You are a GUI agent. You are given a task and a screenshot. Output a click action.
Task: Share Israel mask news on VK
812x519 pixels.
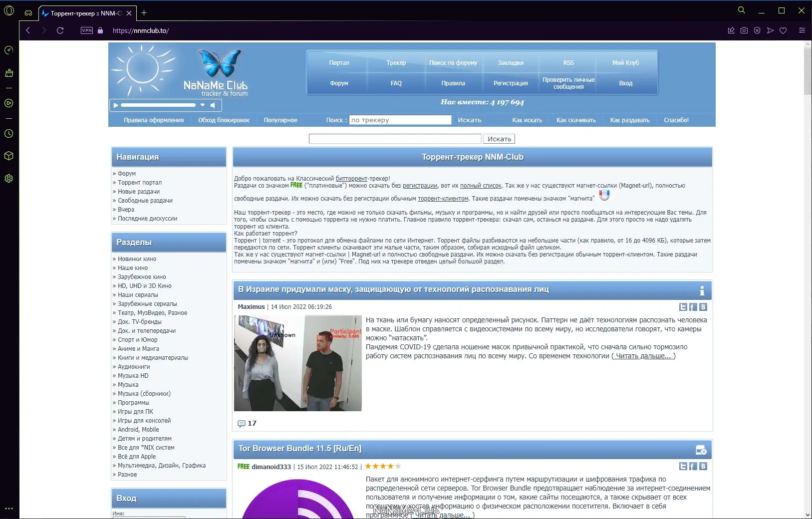[x=703, y=307]
